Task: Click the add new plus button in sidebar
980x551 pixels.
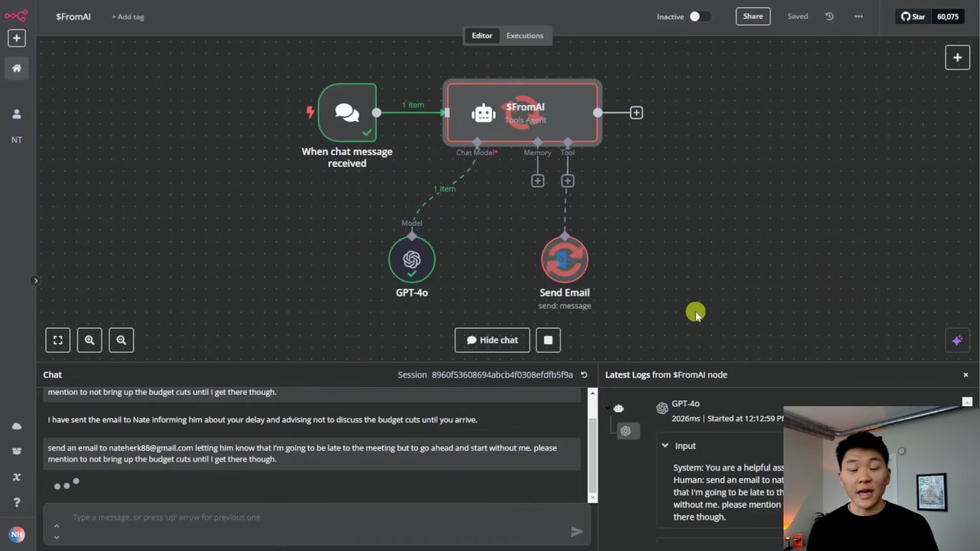Action: [16, 38]
